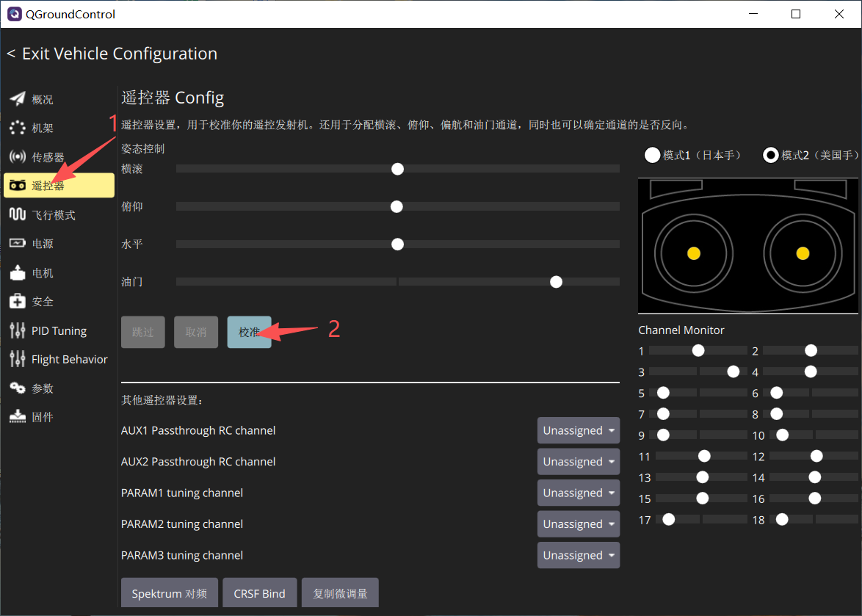Screen dimensions: 862x616
Task: Click the QGroundControl title bar logo
Action: 14,14
